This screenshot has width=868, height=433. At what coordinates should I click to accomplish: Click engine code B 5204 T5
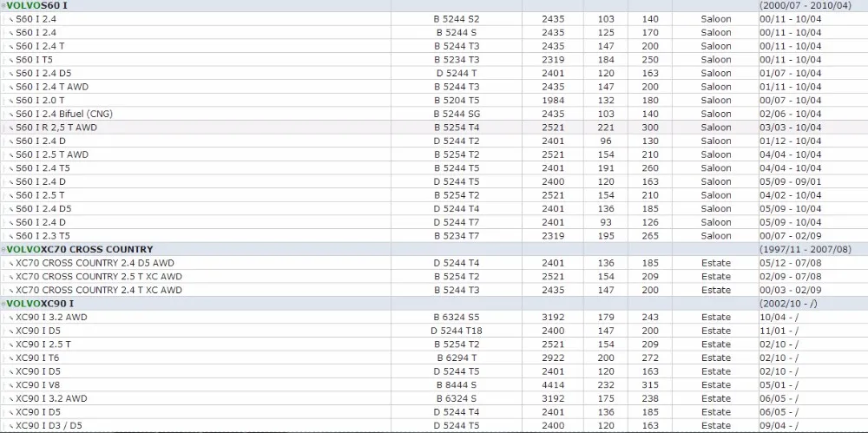(457, 100)
